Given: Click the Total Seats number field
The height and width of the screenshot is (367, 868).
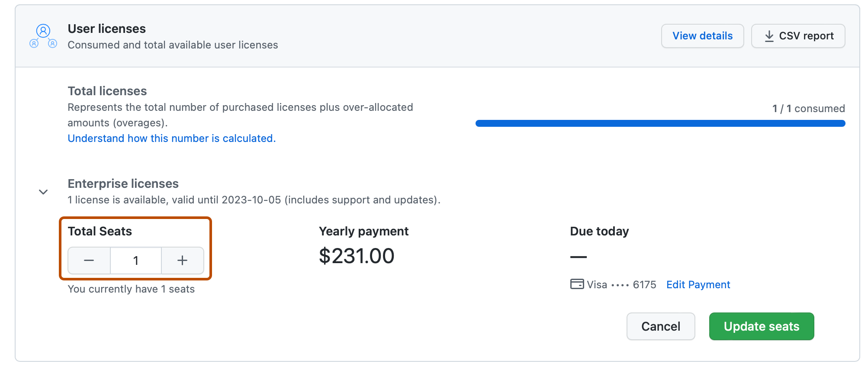Looking at the screenshot, I should point(136,261).
